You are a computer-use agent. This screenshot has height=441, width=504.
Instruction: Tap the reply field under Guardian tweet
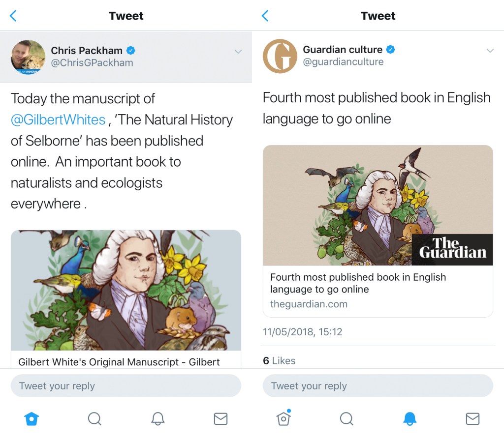coord(378,386)
